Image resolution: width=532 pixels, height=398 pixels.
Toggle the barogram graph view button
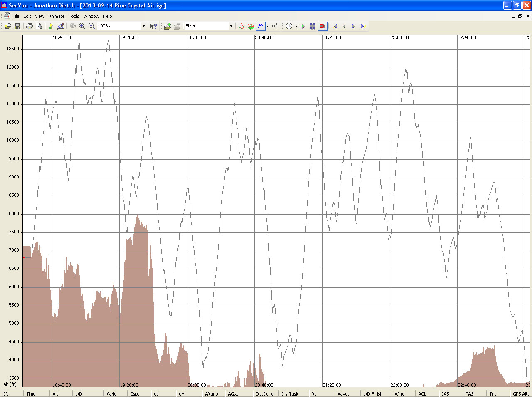261,26
